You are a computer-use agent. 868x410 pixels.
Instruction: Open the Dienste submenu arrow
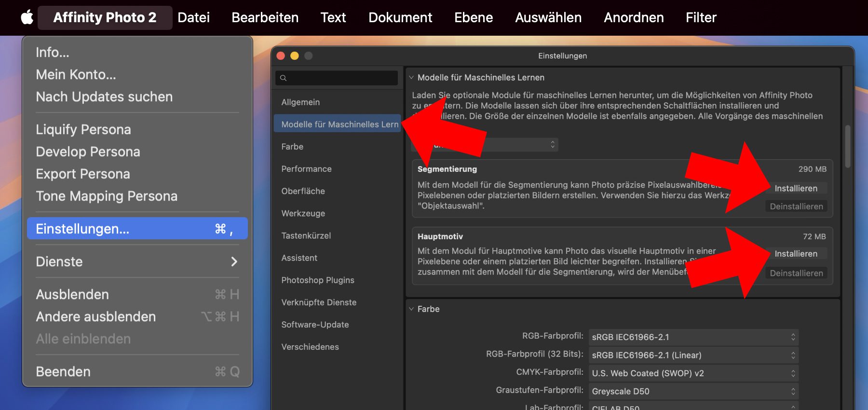[x=234, y=262]
